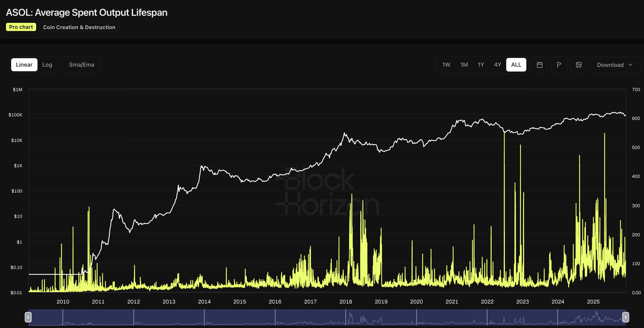The image size is (644, 328).
Task: Open Coin Creation & Destruction category tag
Action: tap(79, 27)
